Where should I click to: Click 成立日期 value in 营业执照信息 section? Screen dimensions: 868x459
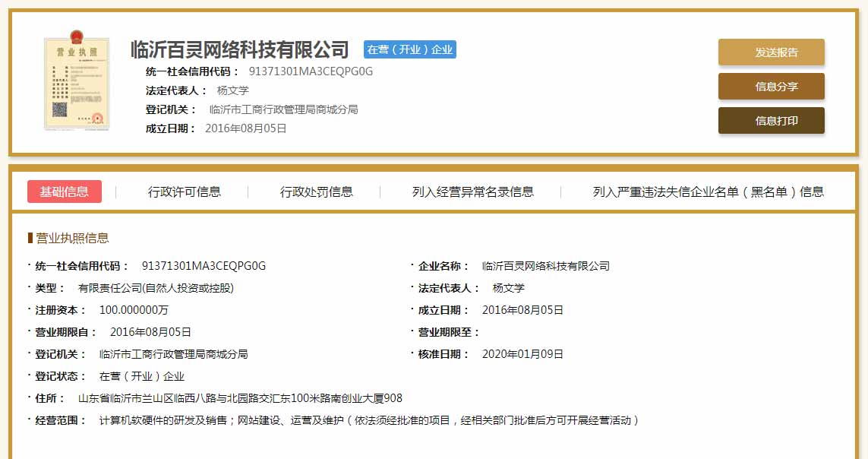click(x=522, y=310)
